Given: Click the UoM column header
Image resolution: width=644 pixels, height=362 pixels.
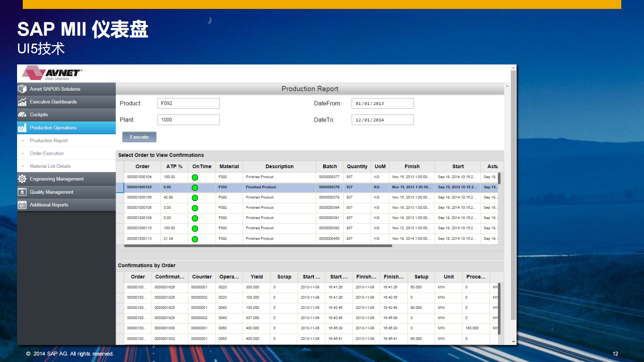Looking at the screenshot, I should [380, 167].
